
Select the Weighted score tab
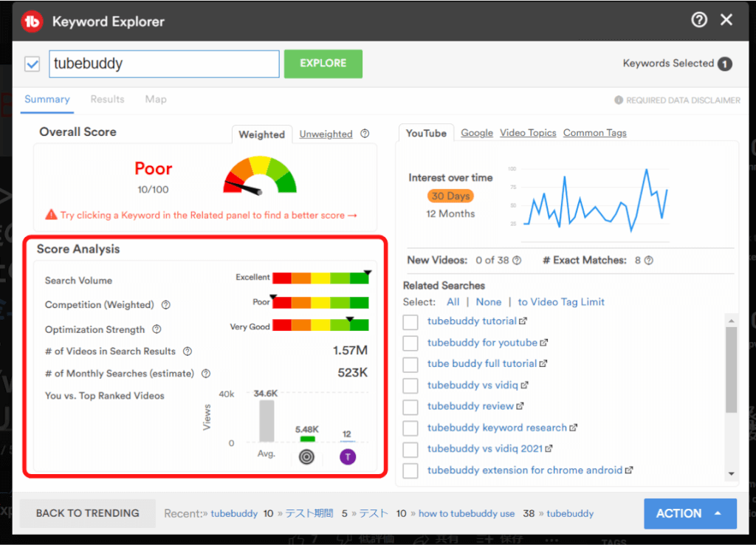click(262, 134)
